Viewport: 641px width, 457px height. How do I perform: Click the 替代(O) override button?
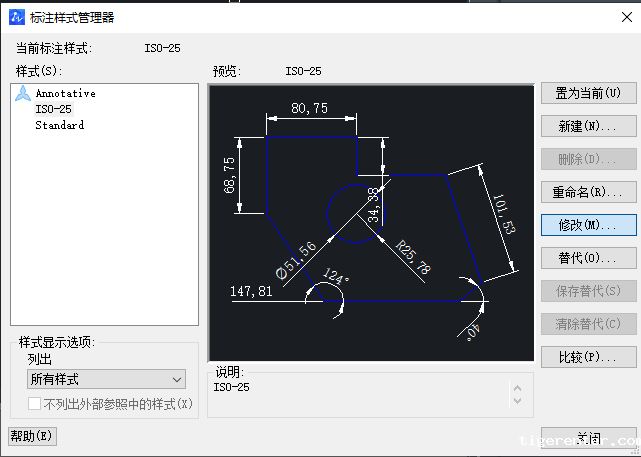pos(587,258)
